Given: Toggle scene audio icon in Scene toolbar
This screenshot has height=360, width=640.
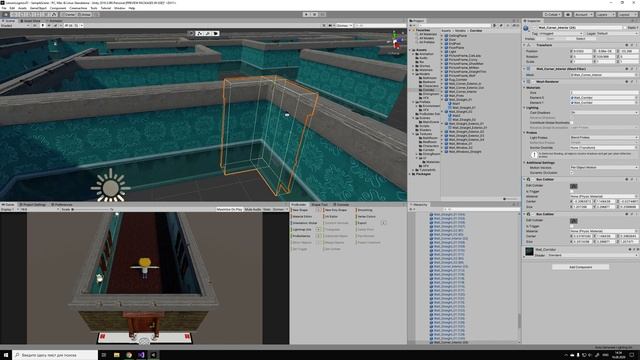Looking at the screenshot, I should tap(49, 25).
